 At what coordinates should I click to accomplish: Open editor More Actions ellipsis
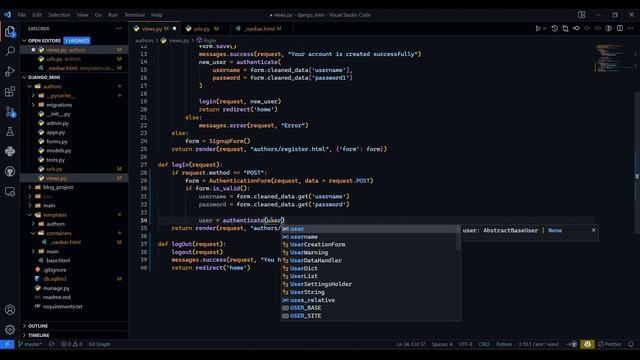631,29
